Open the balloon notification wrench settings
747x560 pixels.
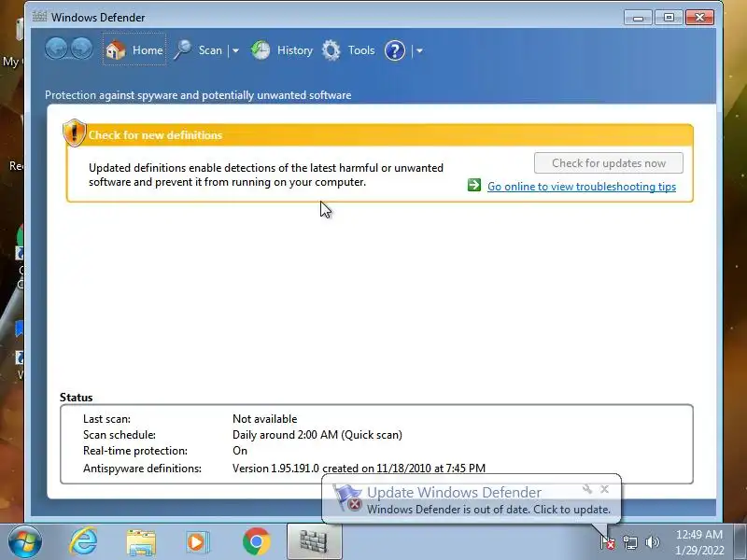587,489
